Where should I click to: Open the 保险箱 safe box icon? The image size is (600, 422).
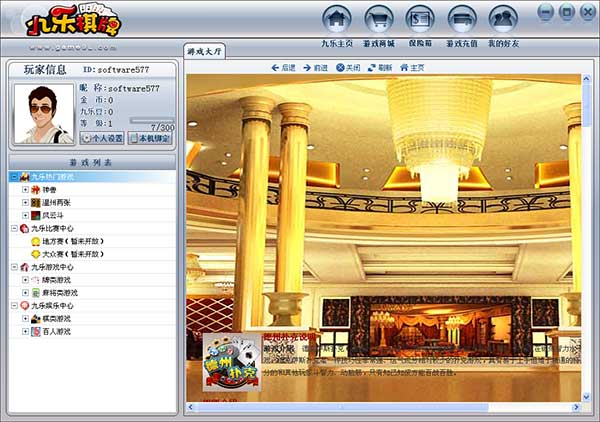(x=420, y=18)
